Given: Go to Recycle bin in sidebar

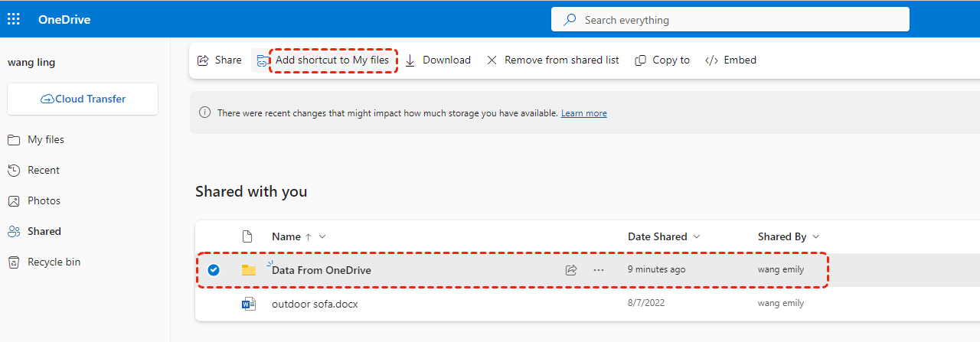Looking at the screenshot, I should click(54, 262).
